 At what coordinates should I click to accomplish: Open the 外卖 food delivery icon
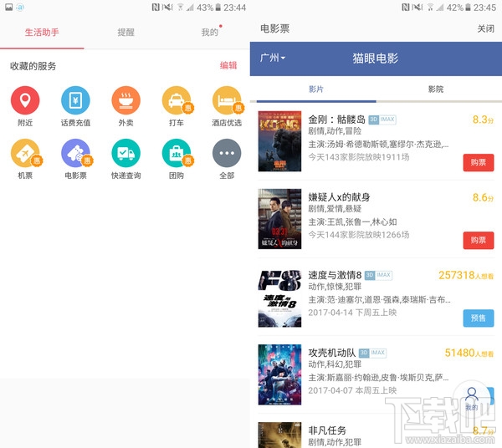125,100
